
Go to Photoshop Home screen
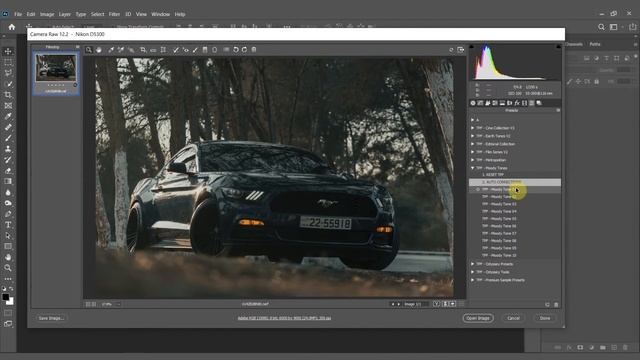coord(12,27)
